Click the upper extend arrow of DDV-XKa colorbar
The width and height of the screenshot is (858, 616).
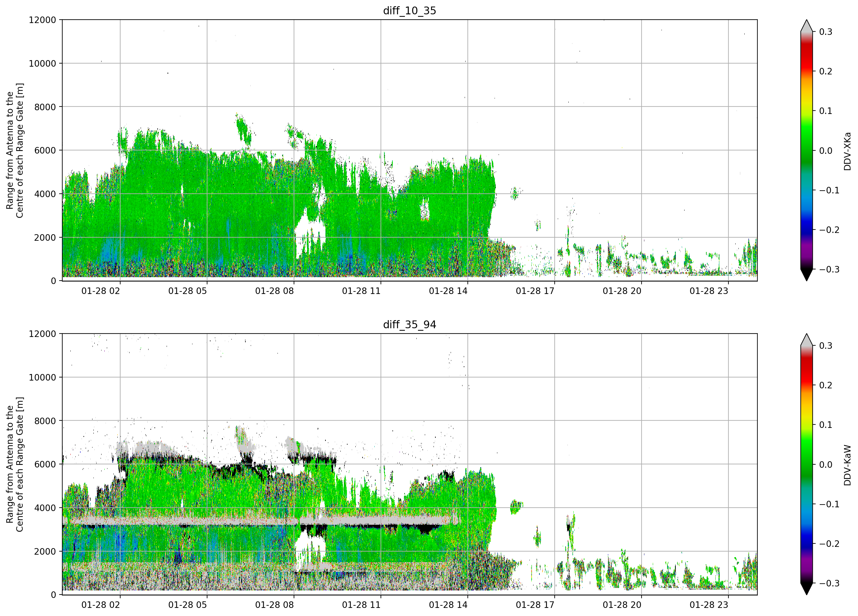(x=807, y=26)
